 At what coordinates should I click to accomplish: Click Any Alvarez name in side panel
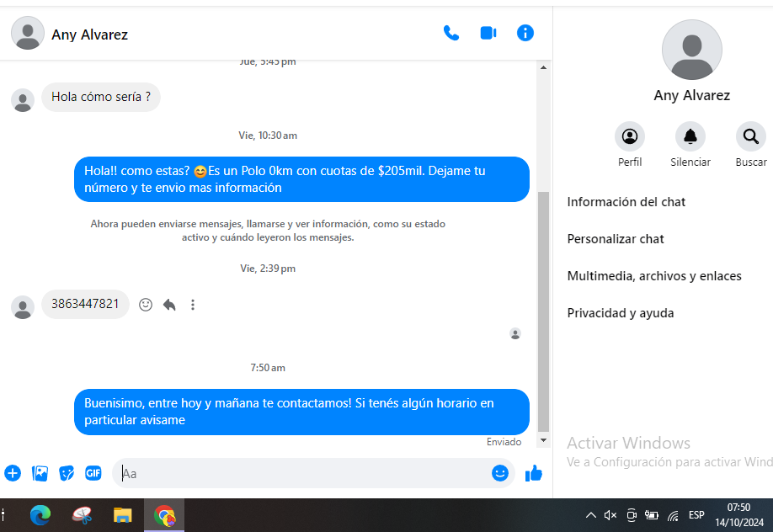691,95
